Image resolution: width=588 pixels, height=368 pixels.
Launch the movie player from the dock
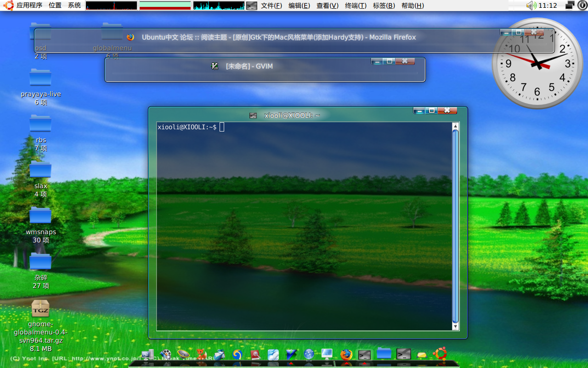click(165, 354)
